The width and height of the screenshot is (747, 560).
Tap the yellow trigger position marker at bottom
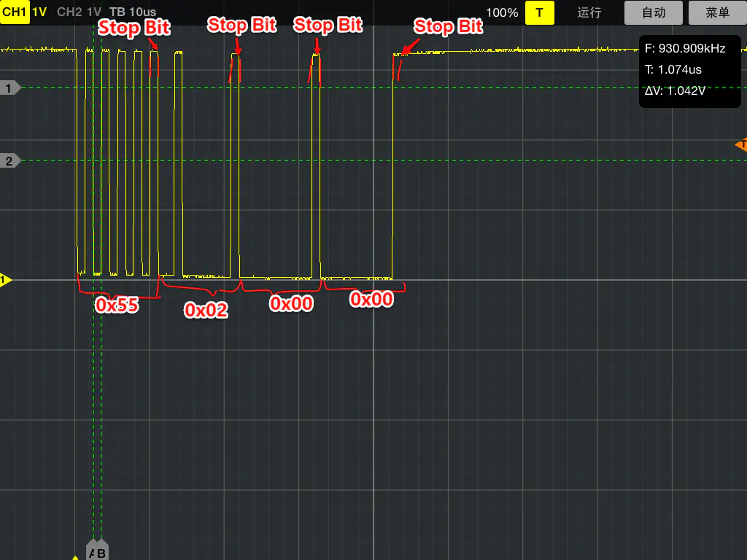tap(75, 558)
